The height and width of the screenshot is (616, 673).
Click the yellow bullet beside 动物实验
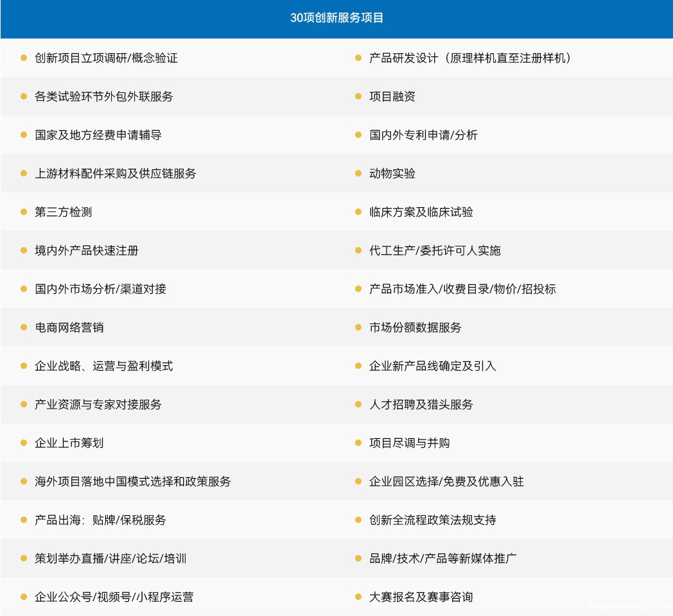(x=358, y=173)
